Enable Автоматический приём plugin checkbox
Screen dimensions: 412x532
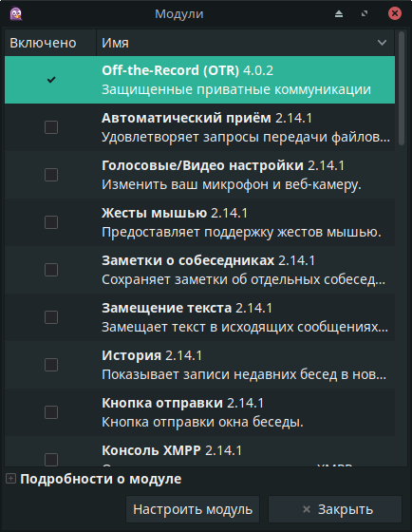[x=51, y=127]
